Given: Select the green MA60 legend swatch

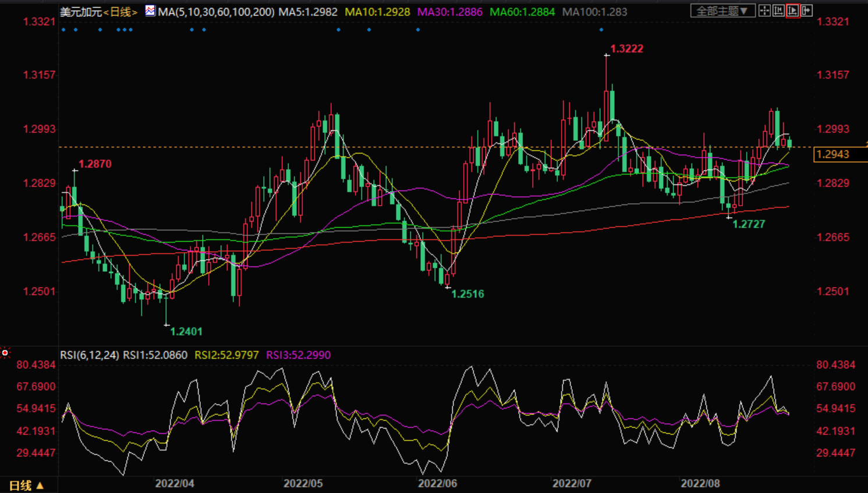Looking at the screenshot, I should tap(522, 12).
